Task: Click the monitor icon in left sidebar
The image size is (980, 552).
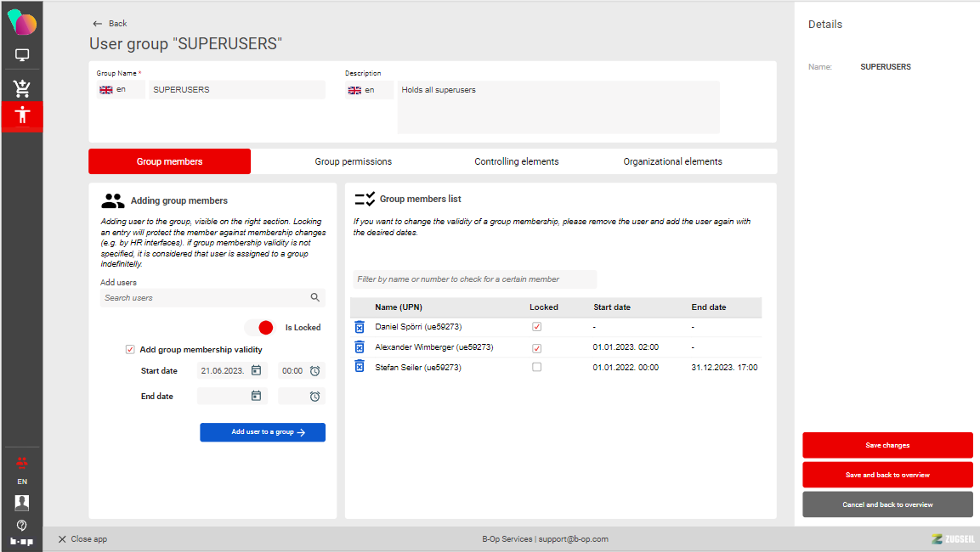Action: point(22,56)
